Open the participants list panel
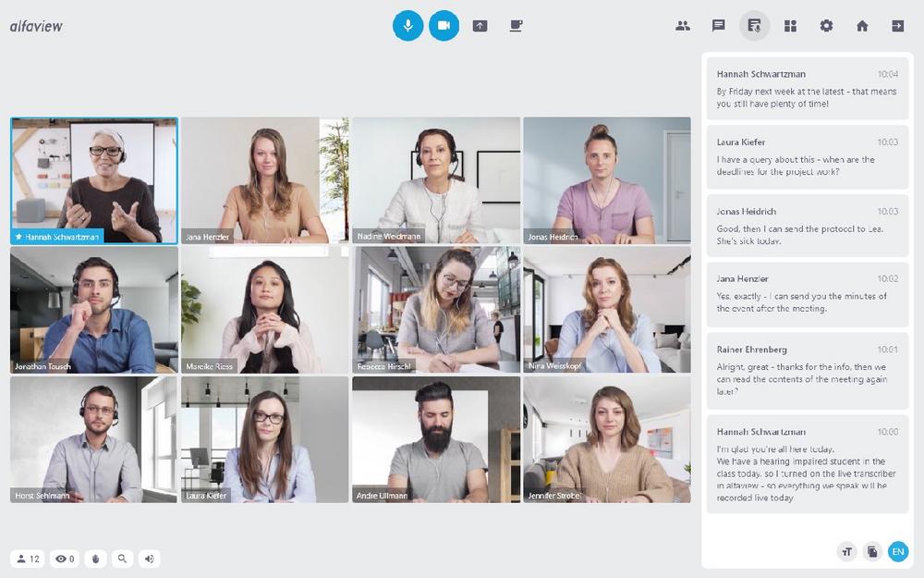Image resolution: width=924 pixels, height=578 pixels. pyautogui.click(x=683, y=26)
